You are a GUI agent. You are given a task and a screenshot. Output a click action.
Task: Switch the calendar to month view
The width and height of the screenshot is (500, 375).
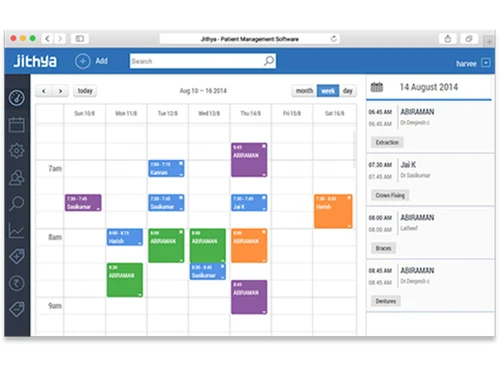[304, 91]
